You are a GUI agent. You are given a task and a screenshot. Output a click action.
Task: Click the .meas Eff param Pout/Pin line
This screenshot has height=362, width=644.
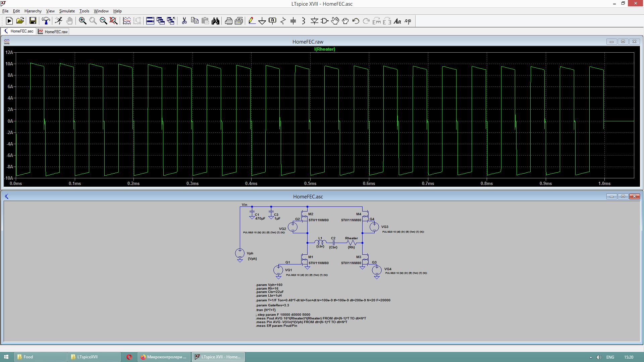(x=276, y=326)
